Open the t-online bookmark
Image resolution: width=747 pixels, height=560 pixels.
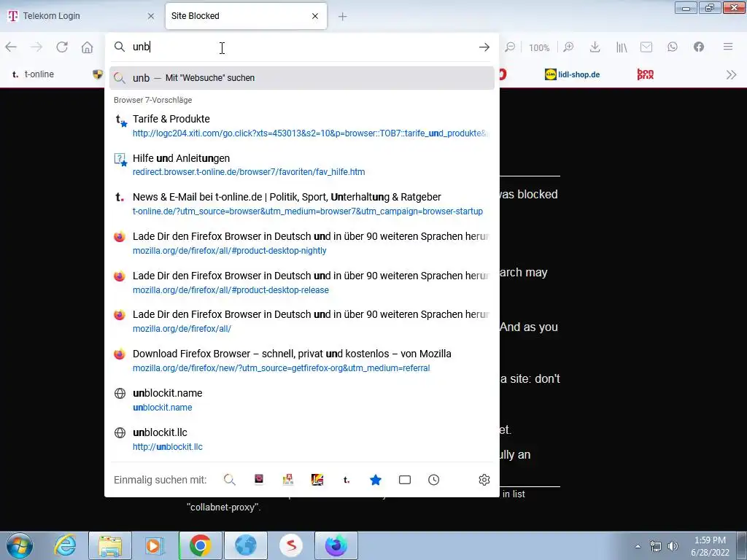[x=33, y=74]
